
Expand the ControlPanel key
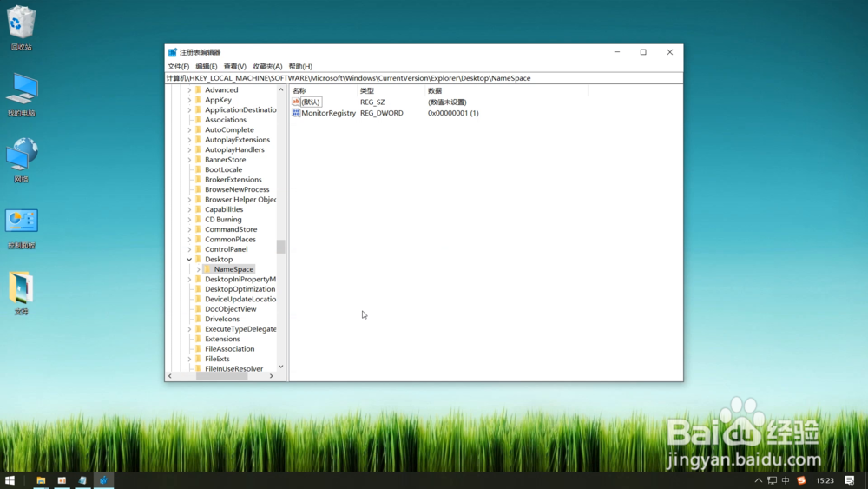(189, 249)
